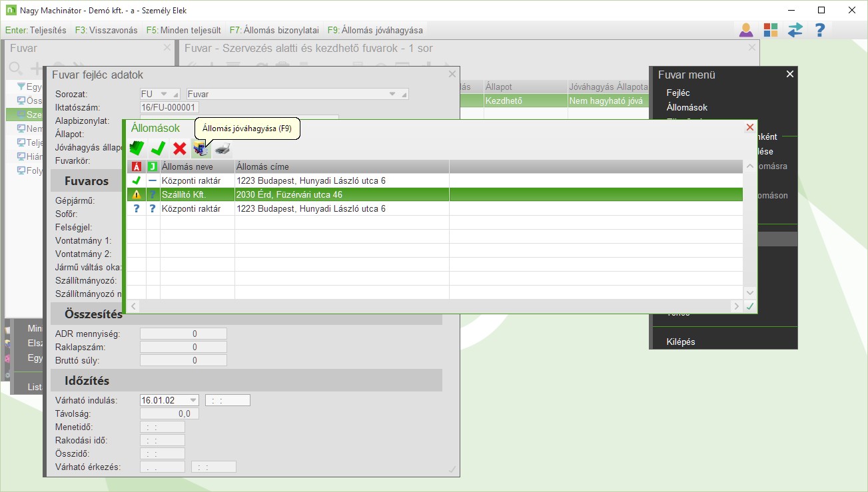Click the Á-column question mark on last Központi raktár row

click(x=137, y=208)
